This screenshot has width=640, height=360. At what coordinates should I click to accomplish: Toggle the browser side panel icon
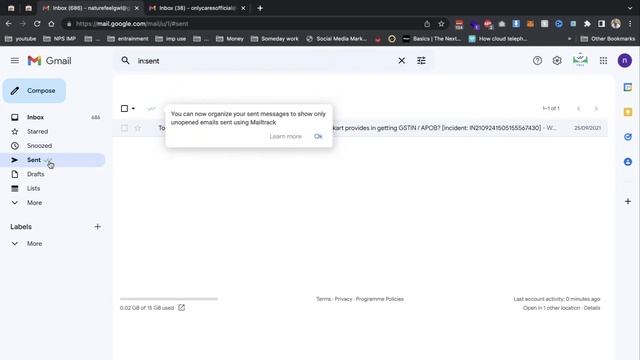tap(601, 24)
